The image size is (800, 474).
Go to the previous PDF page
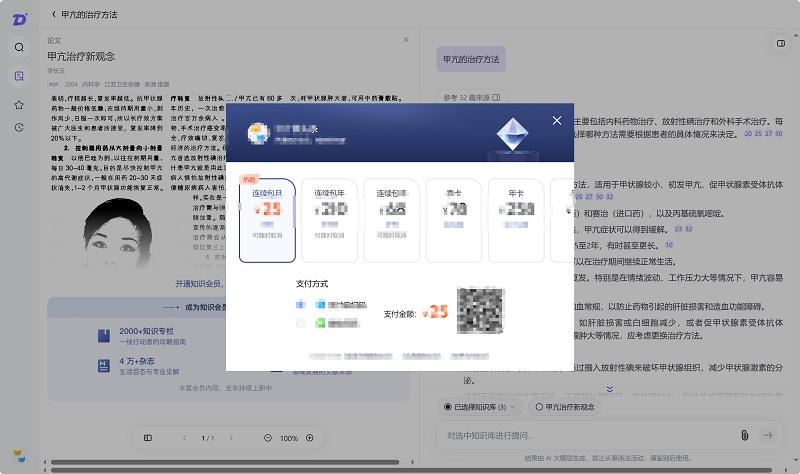point(184,438)
